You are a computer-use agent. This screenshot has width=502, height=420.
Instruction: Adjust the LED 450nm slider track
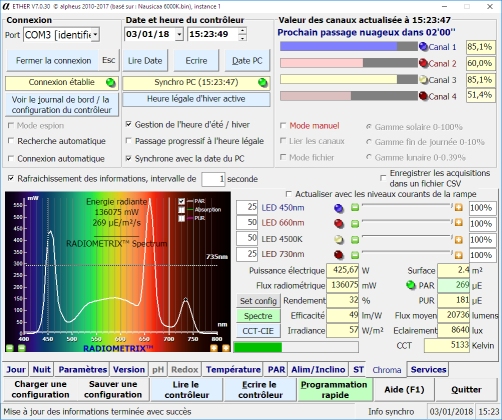click(x=407, y=206)
